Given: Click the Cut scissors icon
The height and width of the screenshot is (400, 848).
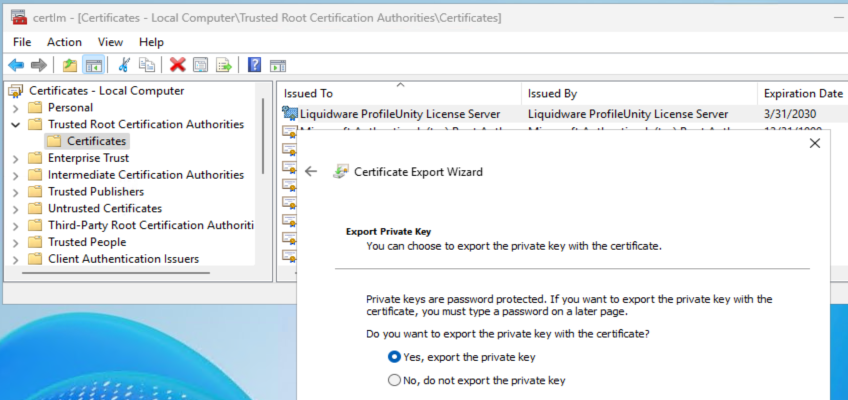Looking at the screenshot, I should (x=124, y=65).
